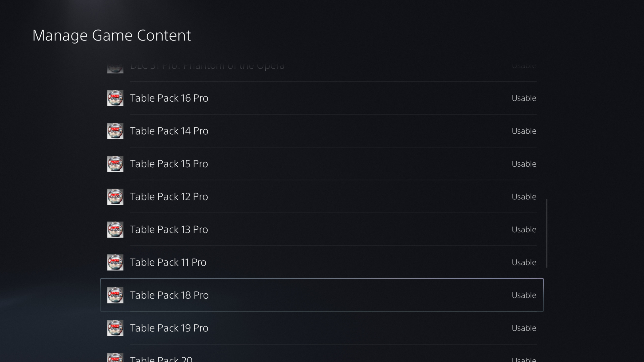This screenshot has width=644, height=362.
Task: Choose the Table Pack 15 Pro entry
Action: coord(169,164)
